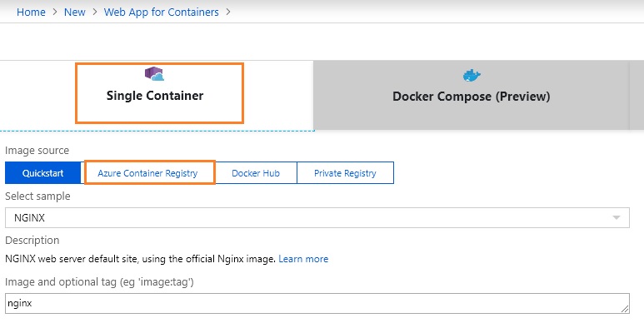Open the Select sample NGINX dropdown
Image resolution: width=644 pixels, height=328 pixels.
pos(317,217)
